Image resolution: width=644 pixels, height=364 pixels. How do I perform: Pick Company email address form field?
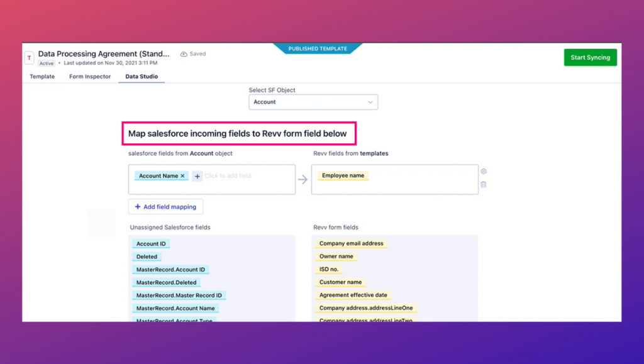tap(351, 243)
